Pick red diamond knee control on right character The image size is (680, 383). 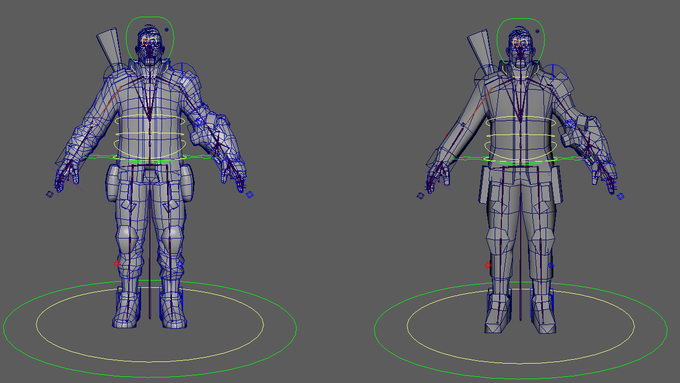click(x=487, y=265)
